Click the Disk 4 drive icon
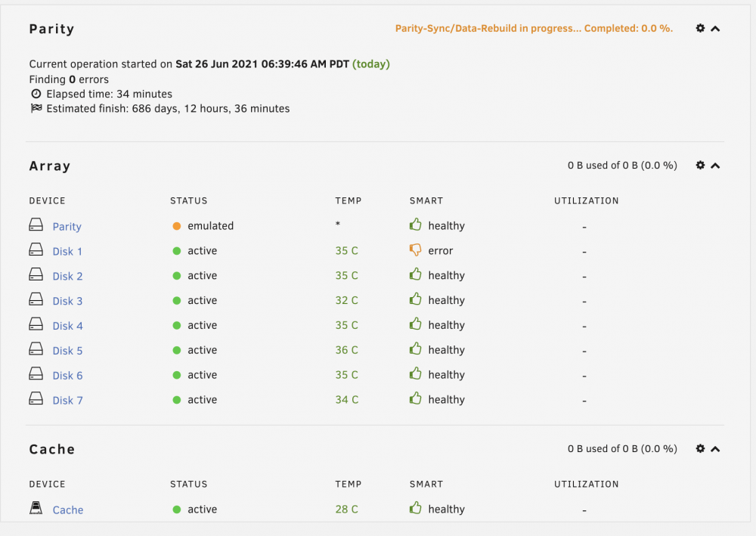This screenshot has height=536, width=756. tap(36, 324)
